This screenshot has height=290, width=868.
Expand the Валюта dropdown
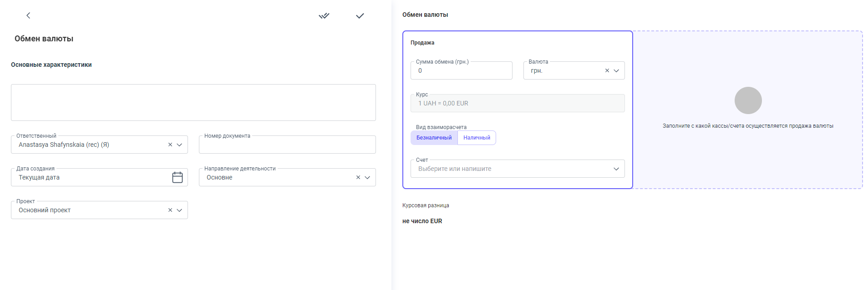[616, 70]
